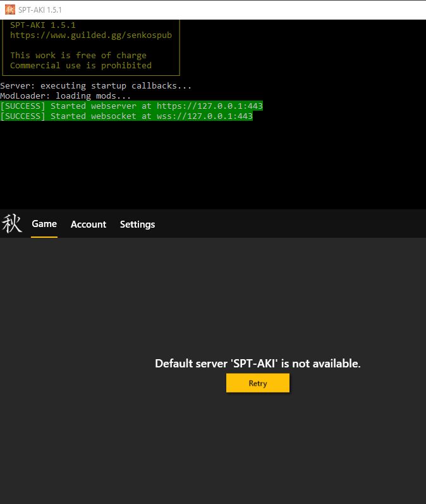
Task: Click the 'Started webserver at https://127.0.0.1:443' line
Action: [x=131, y=106]
